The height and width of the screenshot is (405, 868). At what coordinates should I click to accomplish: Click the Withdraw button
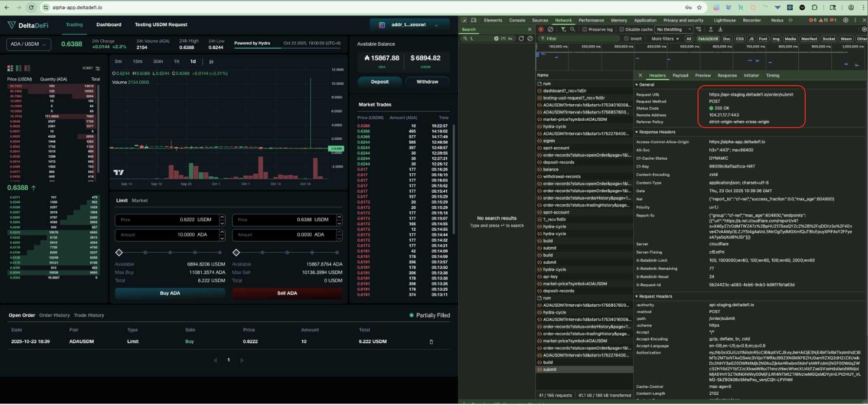427,82
